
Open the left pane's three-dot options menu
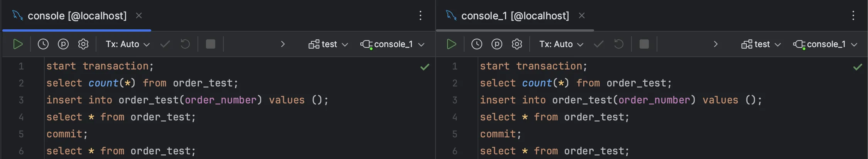coord(420,16)
